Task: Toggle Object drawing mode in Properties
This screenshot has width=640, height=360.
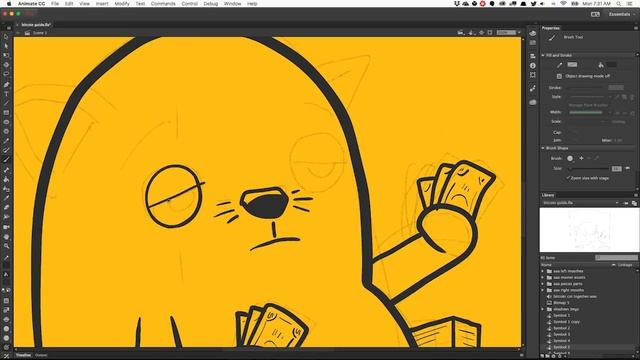Action: (x=559, y=76)
